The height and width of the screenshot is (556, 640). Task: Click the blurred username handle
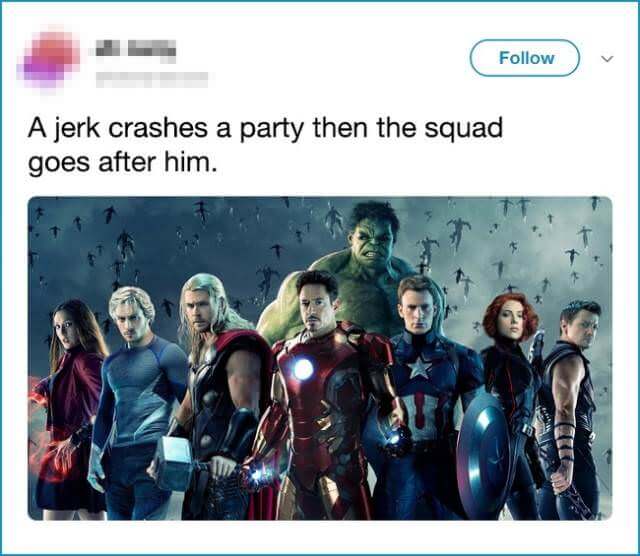click(152, 80)
